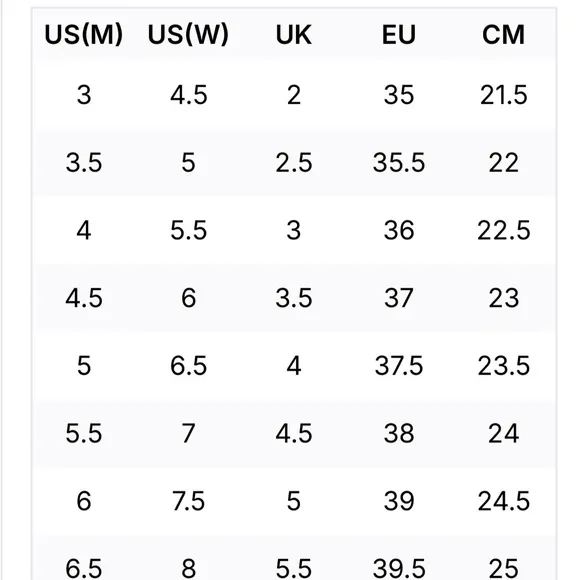Viewport: 580px width, 580px height.
Task: Click the US(W) column header
Action: 188,35
